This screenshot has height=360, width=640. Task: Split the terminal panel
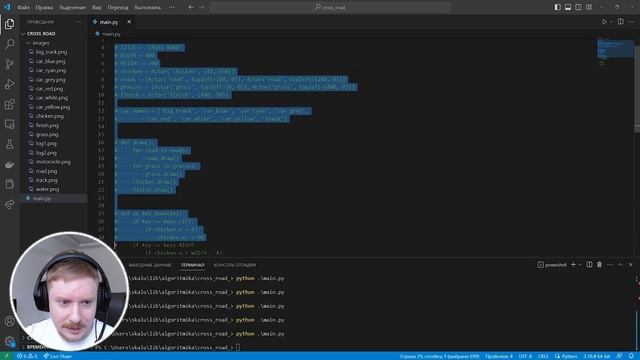pos(589,265)
